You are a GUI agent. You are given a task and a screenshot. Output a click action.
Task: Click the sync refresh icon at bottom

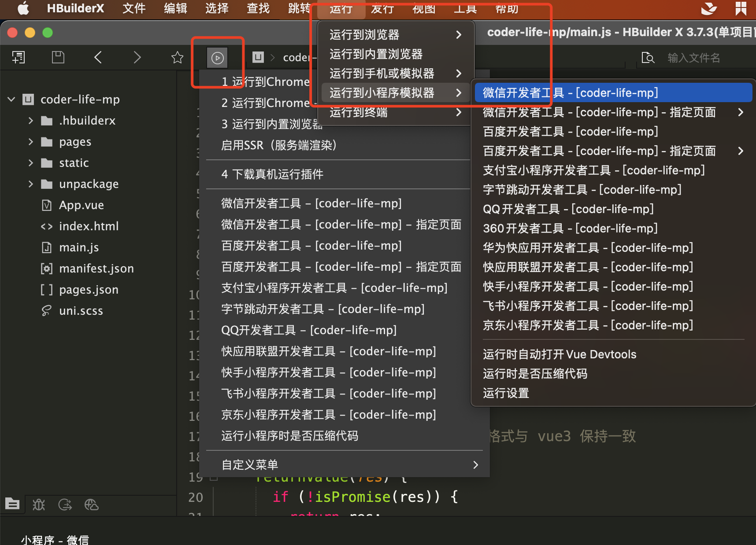pyautogui.click(x=65, y=504)
